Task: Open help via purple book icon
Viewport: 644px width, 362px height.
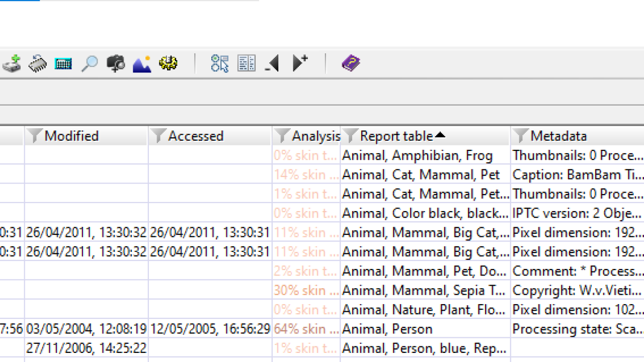Action: (351, 64)
